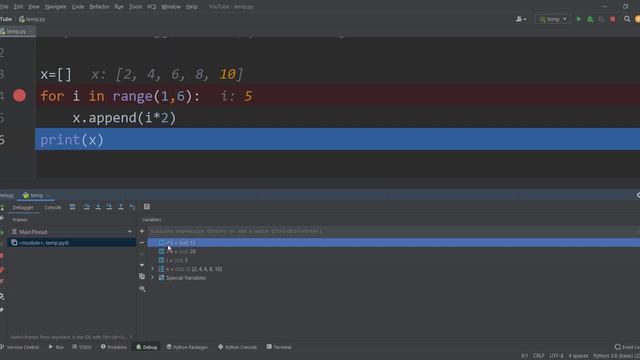Open the Tools menu
The image size is (640, 360).
[x=136, y=7]
